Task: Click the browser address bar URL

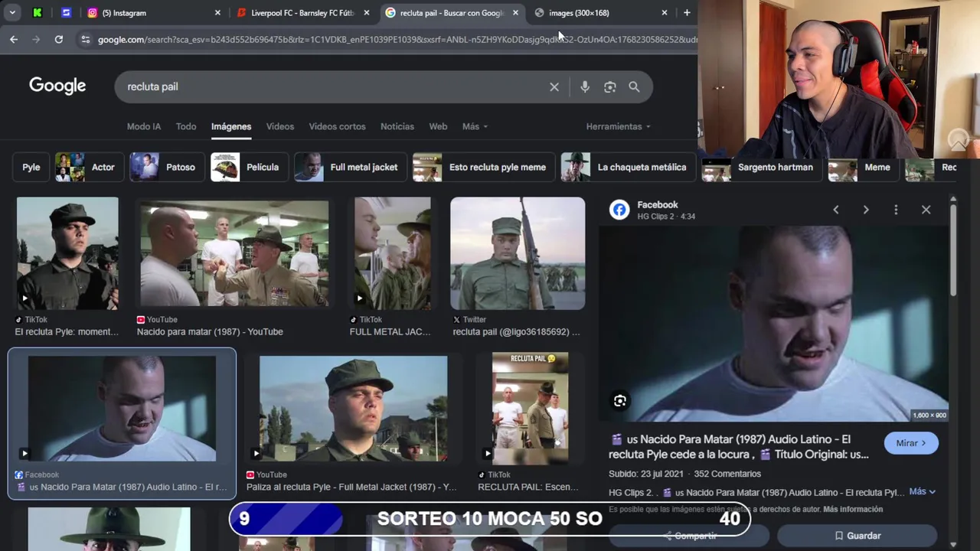Action: [397, 39]
